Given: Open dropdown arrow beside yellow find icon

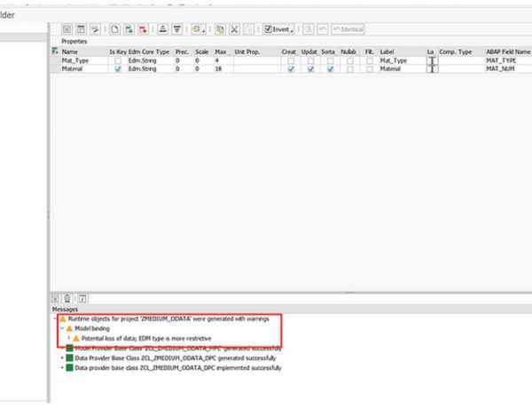Looking at the screenshot, I should pos(204,31).
